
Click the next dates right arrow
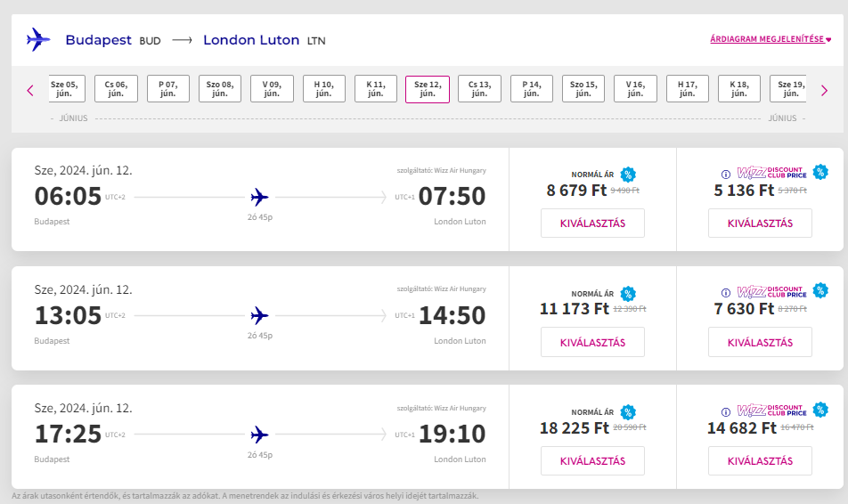(x=824, y=90)
